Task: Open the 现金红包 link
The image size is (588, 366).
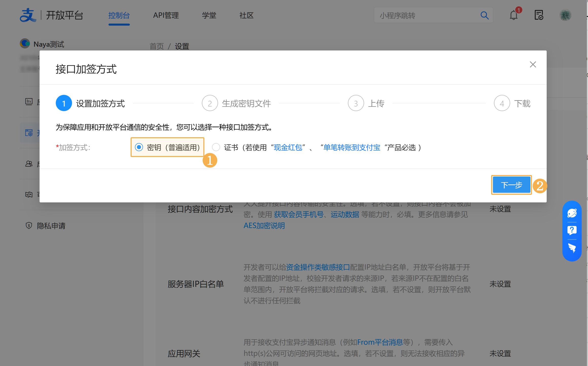Action: 288,147
